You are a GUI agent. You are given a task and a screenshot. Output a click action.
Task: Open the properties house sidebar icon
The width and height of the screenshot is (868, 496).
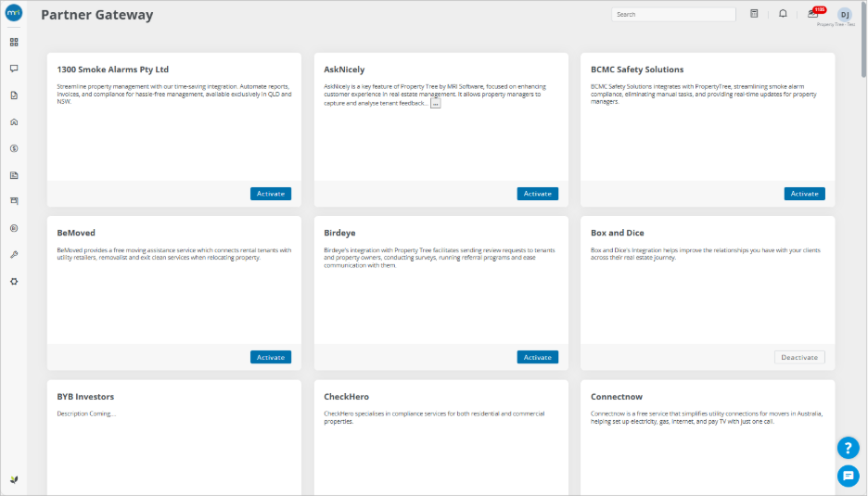click(14, 121)
